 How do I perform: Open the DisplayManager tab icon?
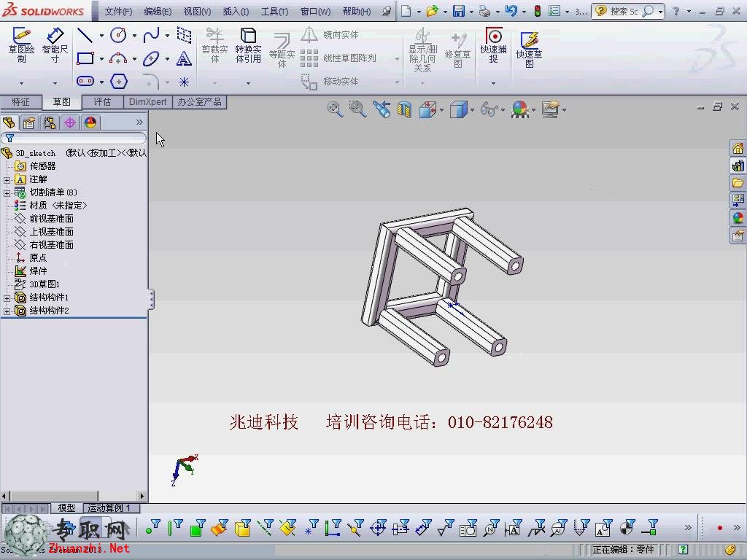(x=90, y=122)
